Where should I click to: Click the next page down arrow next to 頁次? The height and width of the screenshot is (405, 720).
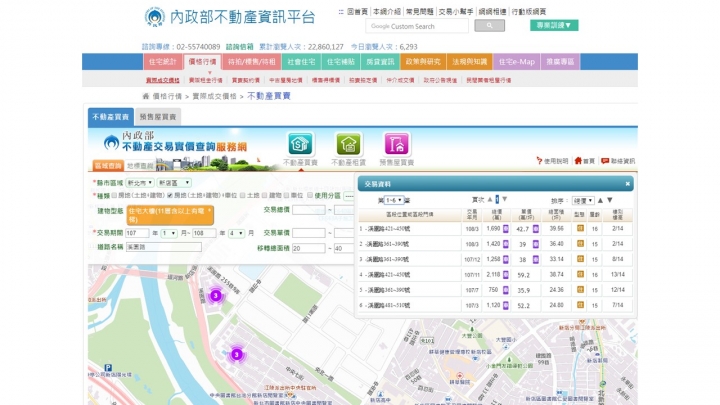point(505,199)
